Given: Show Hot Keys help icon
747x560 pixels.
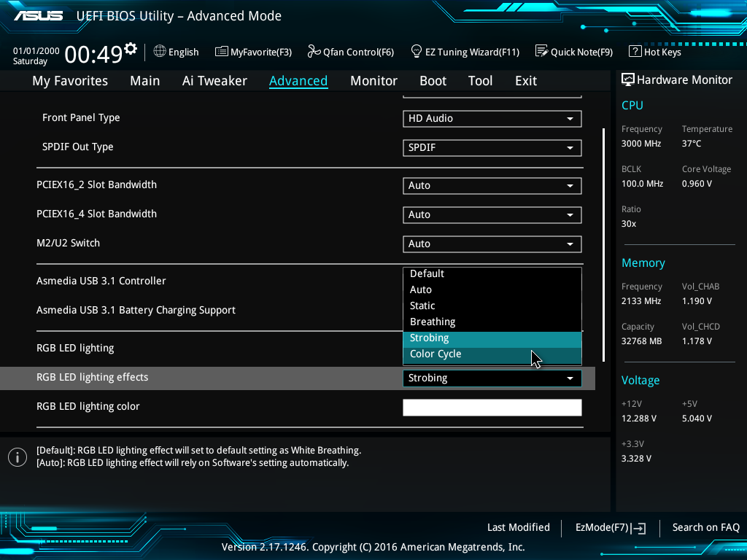Looking at the screenshot, I should 635,52.
